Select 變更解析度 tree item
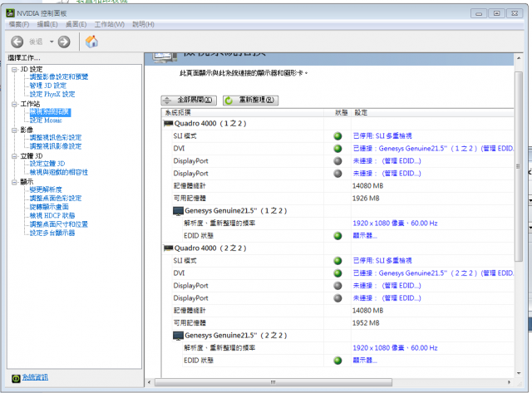Image resolution: width=532 pixels, height=393 pixels. pyautogui.click(x=47, y=189)
